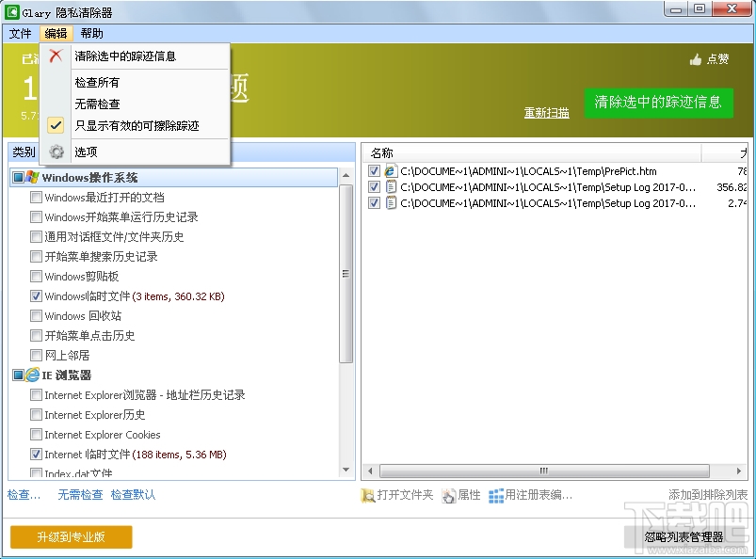Check Windows开始菜单运行历史记录
Viewport: 756px width, 559px height.
click(36, 216)
